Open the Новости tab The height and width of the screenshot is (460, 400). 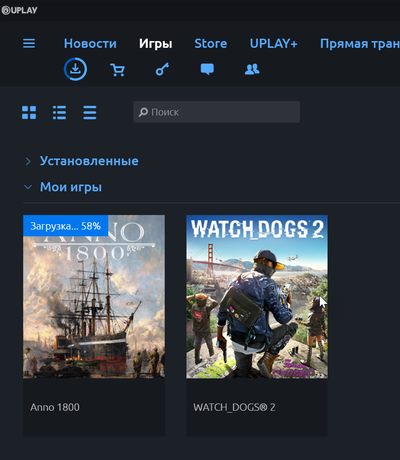pyautogui.click(x=90, y=43)
